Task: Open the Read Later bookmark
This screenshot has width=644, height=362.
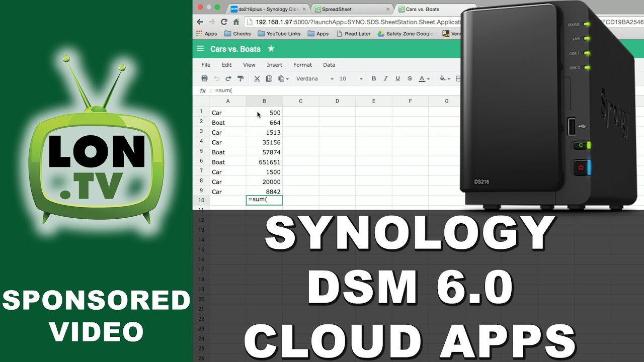Action: 354,34
